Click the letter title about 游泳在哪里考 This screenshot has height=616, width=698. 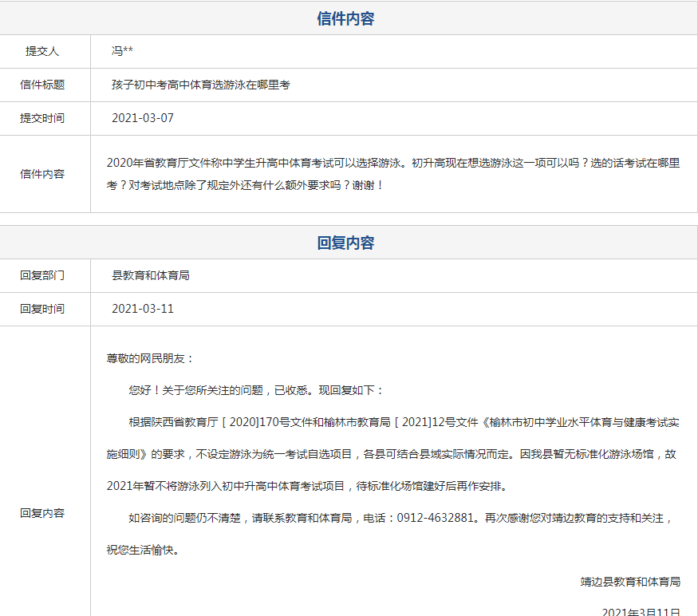click(200, 85)
